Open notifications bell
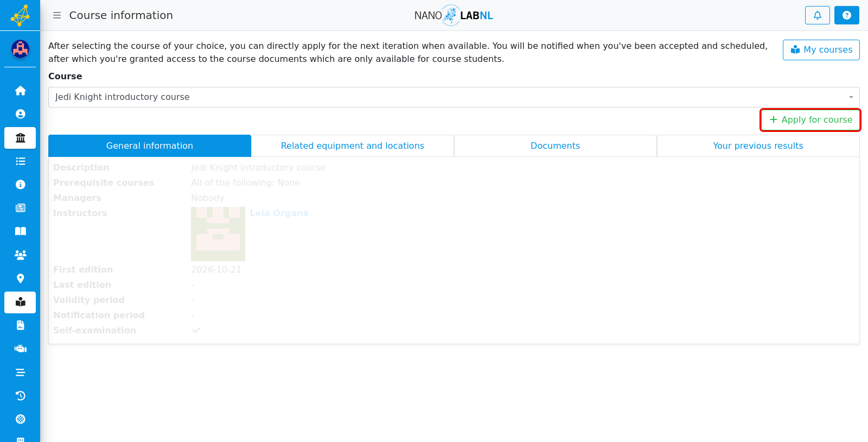This screenshot has width=868, height=442. [818, 15]
